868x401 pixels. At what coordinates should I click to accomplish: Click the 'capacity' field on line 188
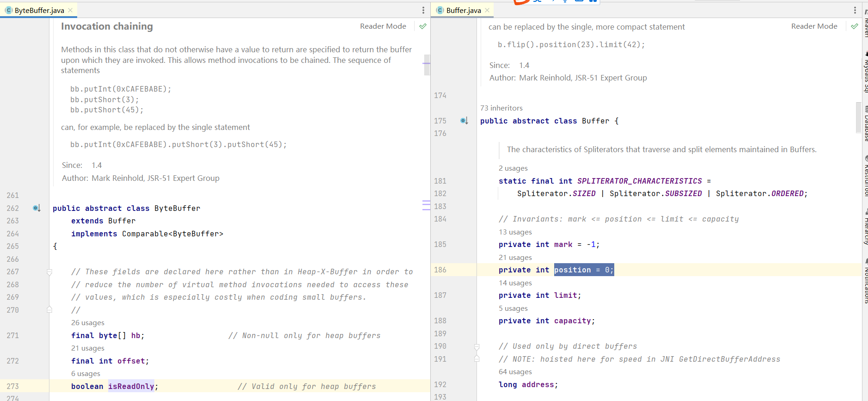pyautogui.click(x=572, y=321)
